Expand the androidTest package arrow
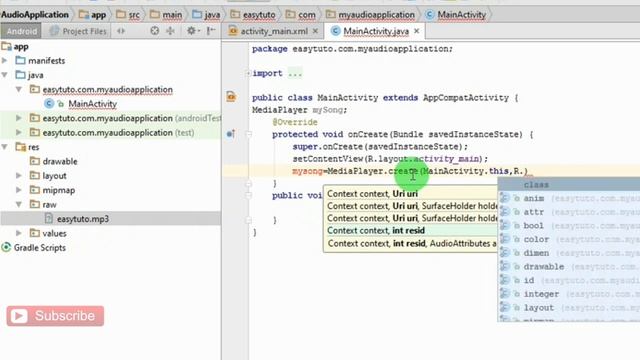Screen dimensions: 640x360 19,118
